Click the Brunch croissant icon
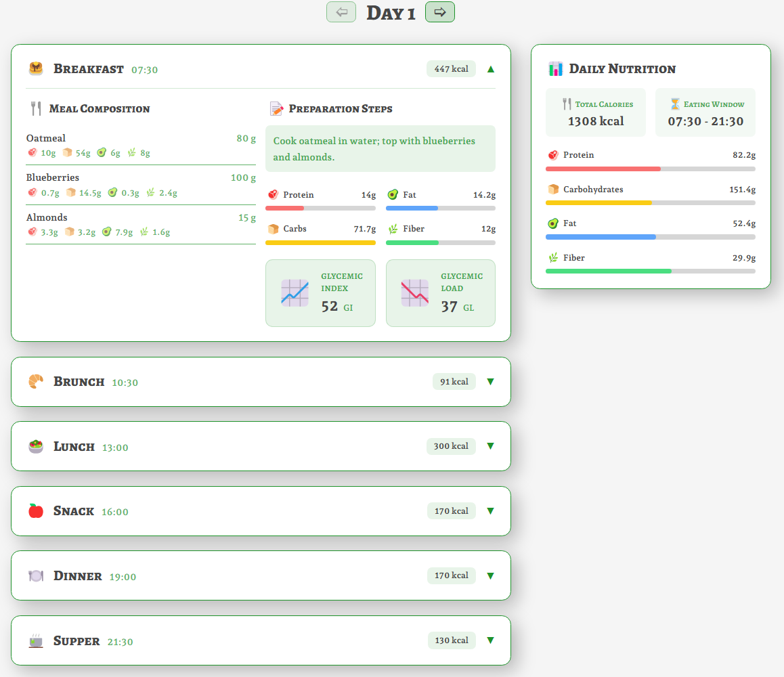The image size is (784, 677). [36, 382]
